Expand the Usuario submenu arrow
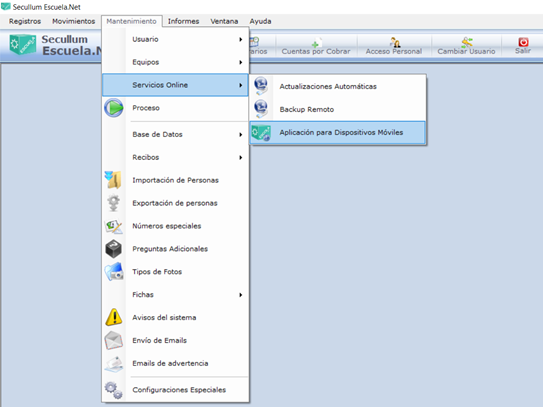The height and width of the screenshot is (407, 543). [x=240, y=39]
